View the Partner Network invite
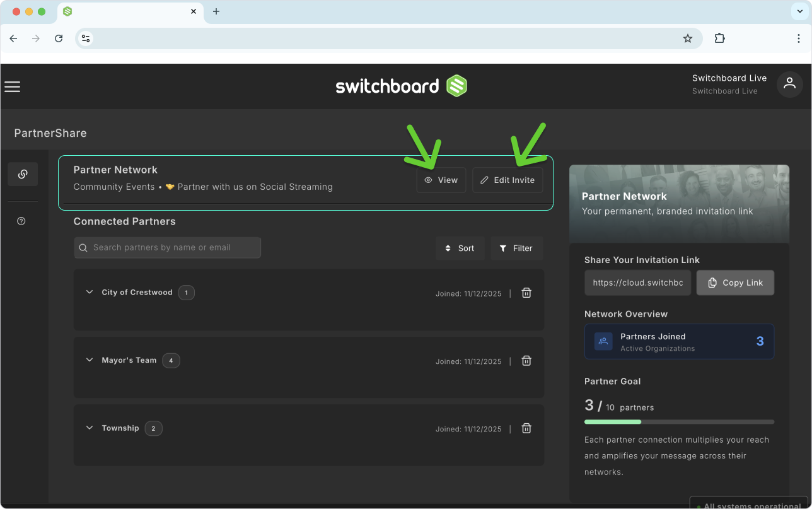This screenshot has width=812, height=509. 441,180
